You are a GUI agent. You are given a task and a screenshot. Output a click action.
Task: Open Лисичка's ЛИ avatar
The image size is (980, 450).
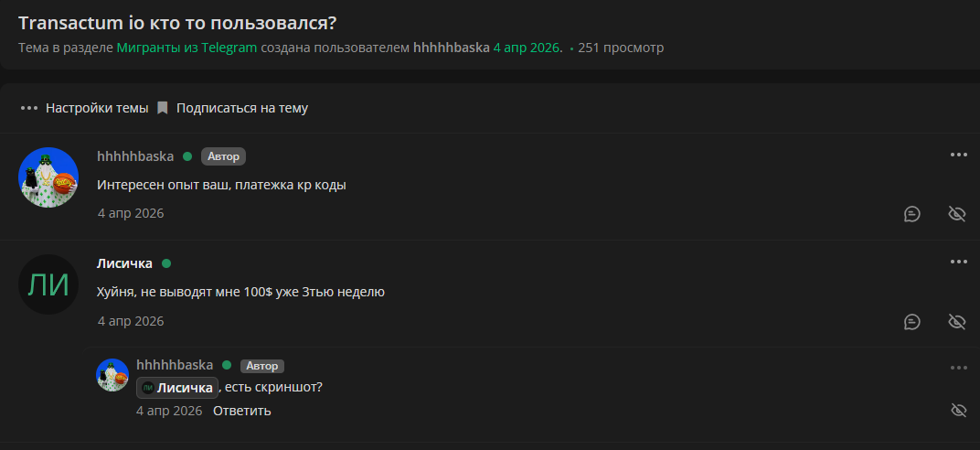tap(48, 284)
